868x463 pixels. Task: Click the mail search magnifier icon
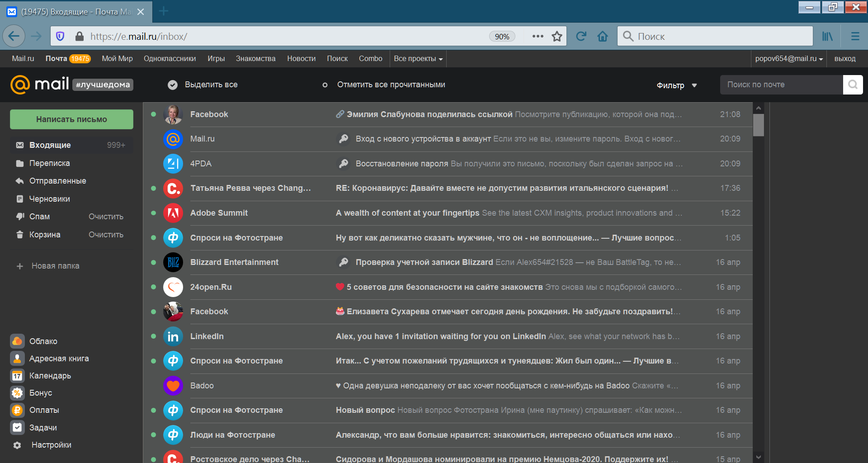point(853,85)
